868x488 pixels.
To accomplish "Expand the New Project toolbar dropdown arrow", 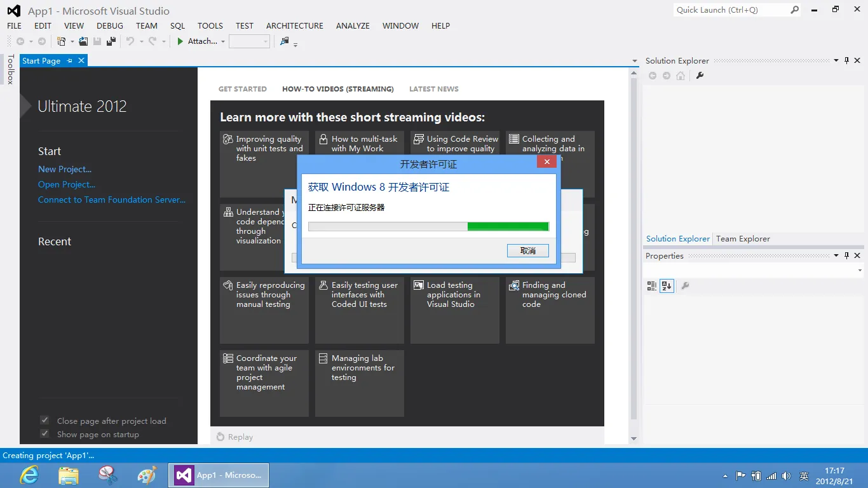I will point(72,42).
